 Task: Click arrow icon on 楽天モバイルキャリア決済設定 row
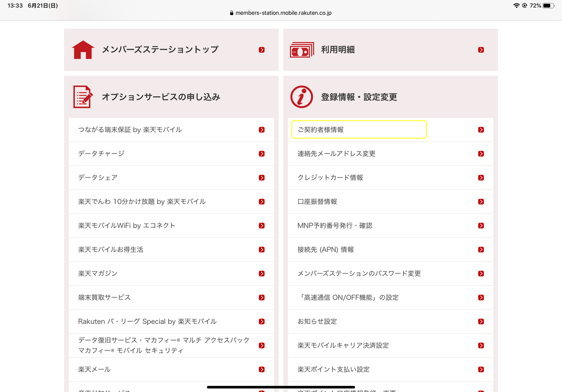(481, 346)
